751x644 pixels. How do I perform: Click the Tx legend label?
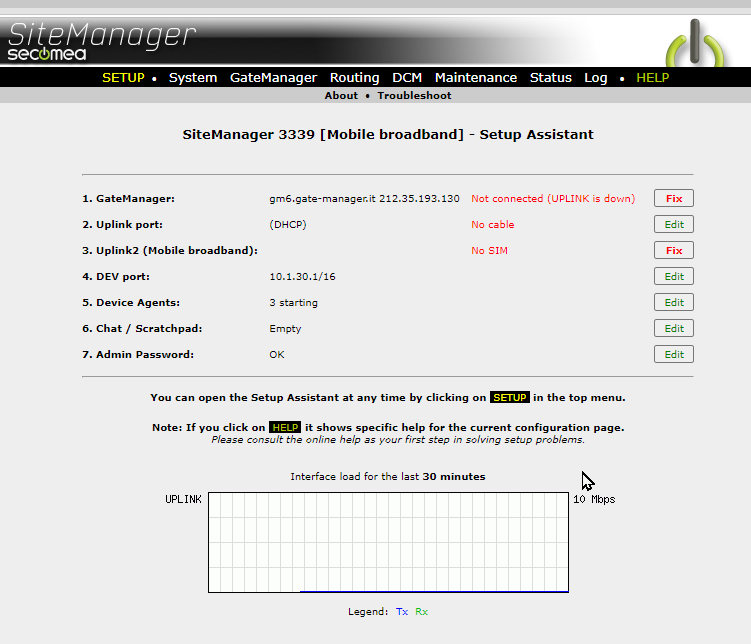tap(402, 611)
